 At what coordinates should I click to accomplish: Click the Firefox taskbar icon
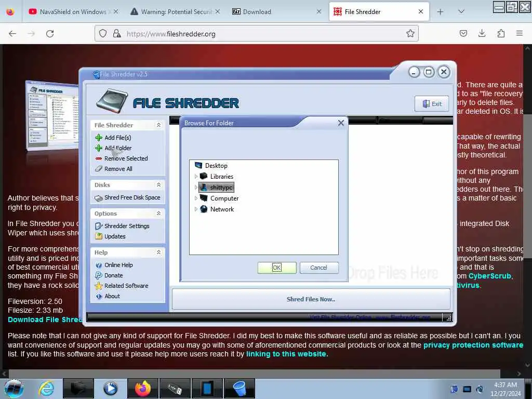point(143,389)
